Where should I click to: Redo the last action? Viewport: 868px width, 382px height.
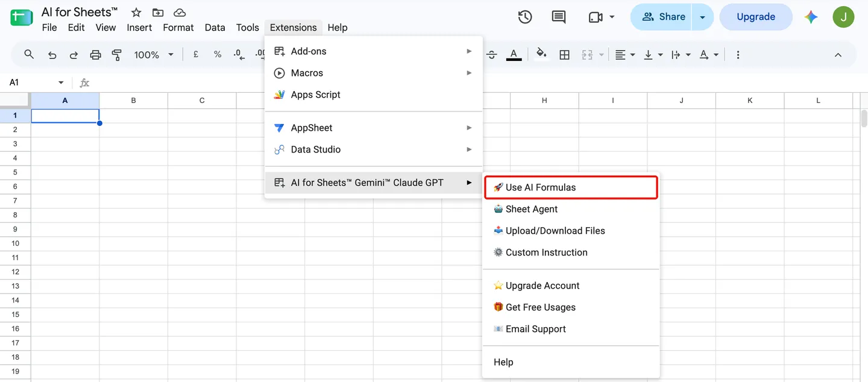click(x=74, y=55)
